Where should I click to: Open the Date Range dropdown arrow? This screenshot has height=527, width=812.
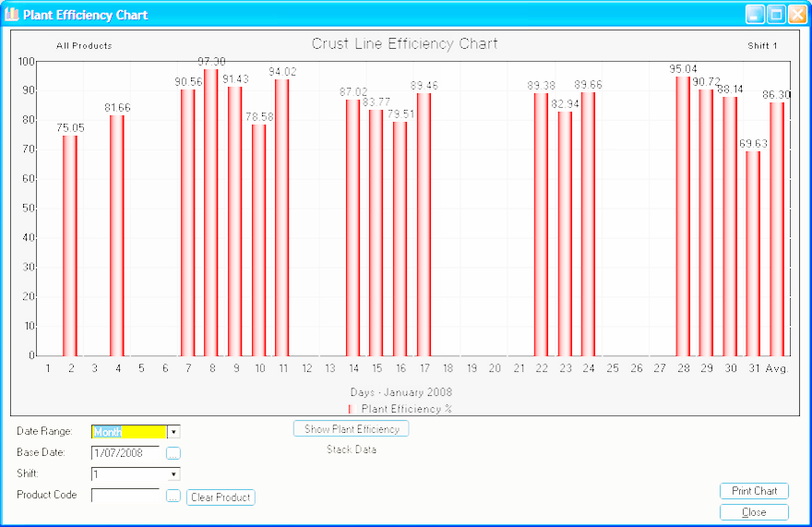coord(173,432)
